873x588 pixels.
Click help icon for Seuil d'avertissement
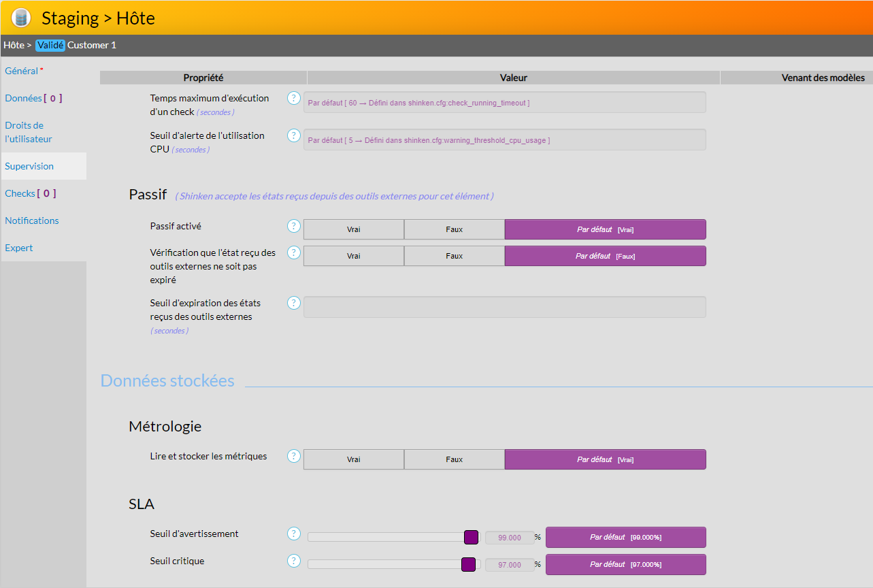click(294, 534)
